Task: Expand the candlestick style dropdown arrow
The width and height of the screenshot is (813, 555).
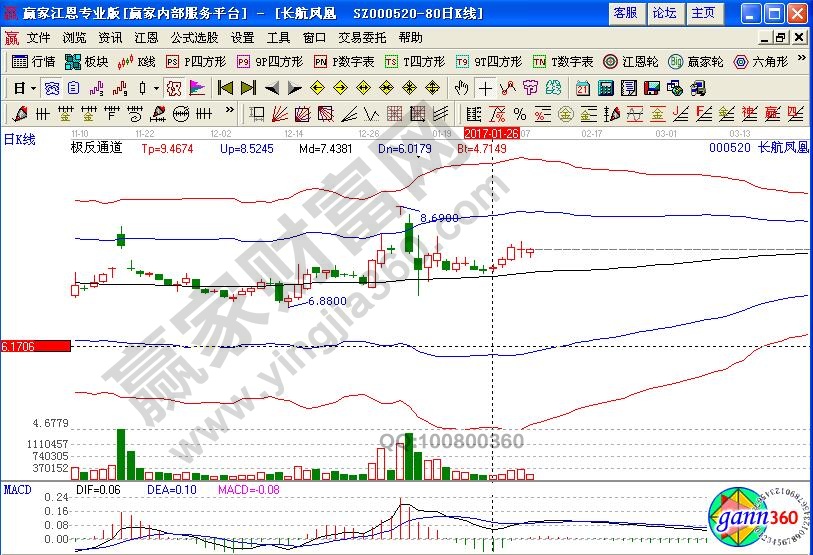Action: point(156,87)
